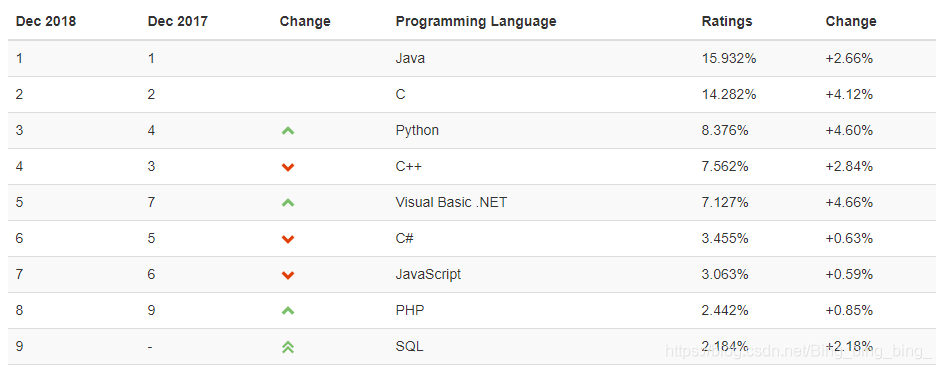Click the +2.84% change value
Image resolution: width=941 pixels, height=369 pixels.
click(849, 166)
